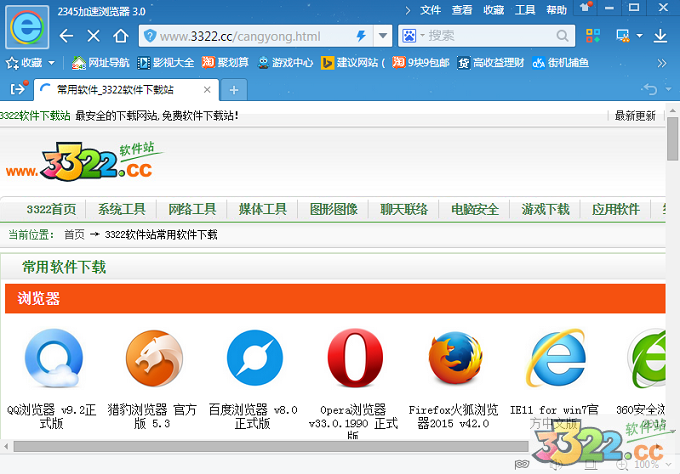
Task: Click the 最新更新 link
Action: (x=635, y=115)
